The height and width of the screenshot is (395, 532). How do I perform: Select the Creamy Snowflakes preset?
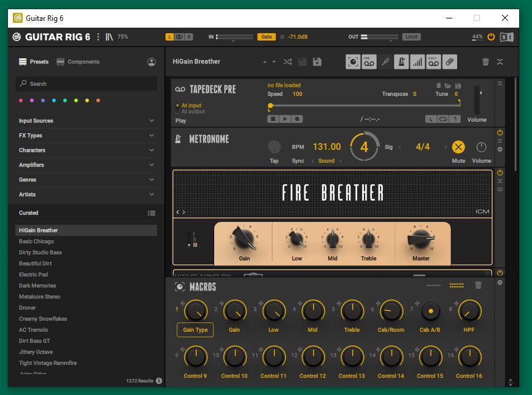tap(87, 319)
